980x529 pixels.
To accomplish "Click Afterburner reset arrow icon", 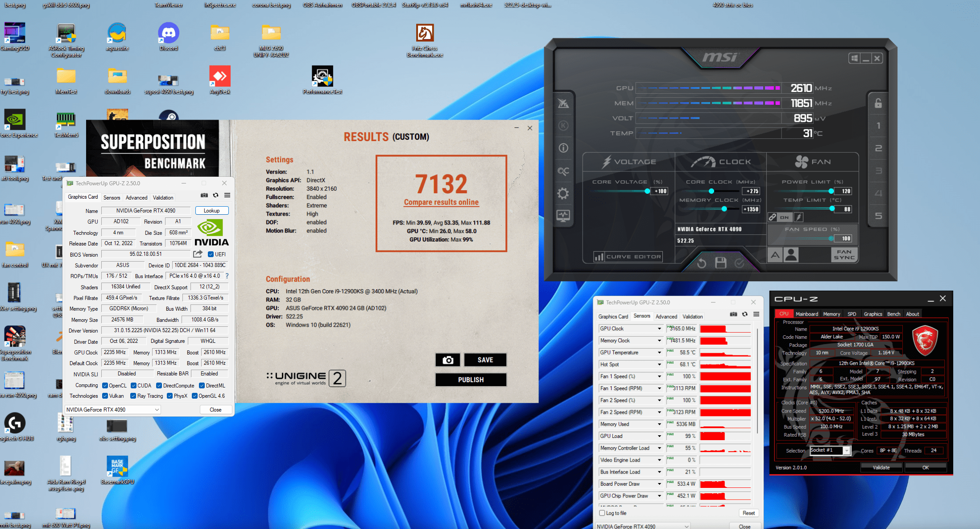I will pyautogui.click(x=702, y=263).
